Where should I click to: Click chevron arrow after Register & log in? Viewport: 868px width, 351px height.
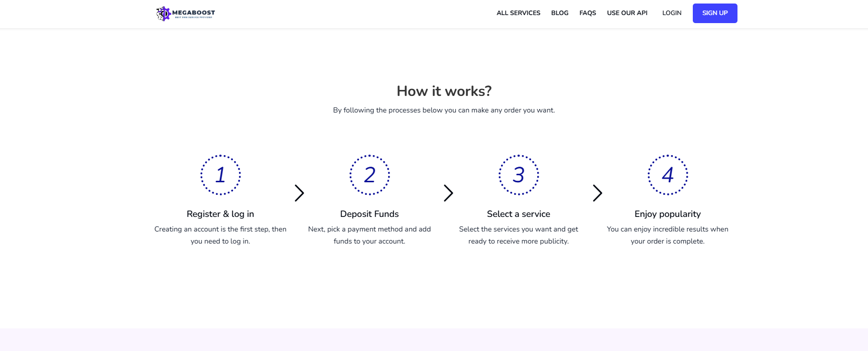point(299,193)
